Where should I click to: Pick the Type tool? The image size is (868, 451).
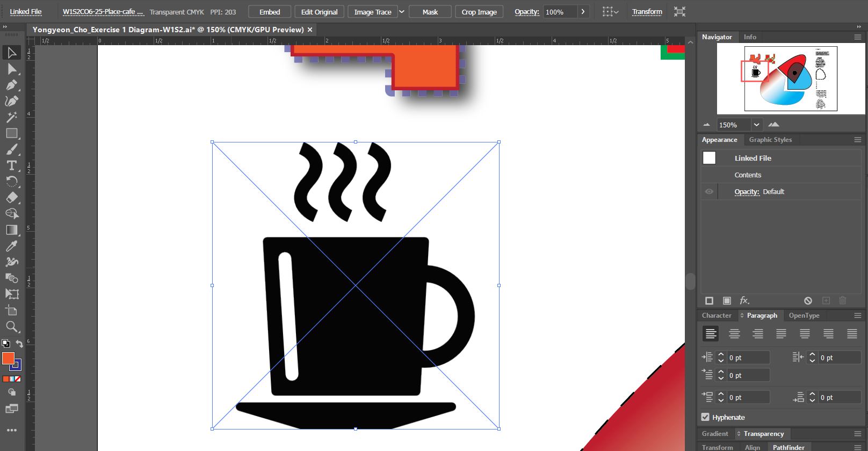click(x=11, y=166)
